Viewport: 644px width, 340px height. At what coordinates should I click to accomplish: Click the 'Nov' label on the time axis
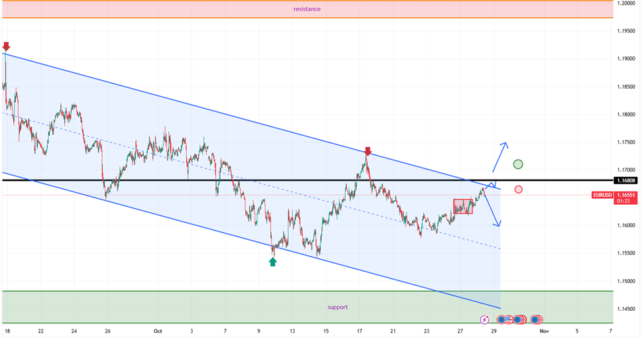(543, 329)
